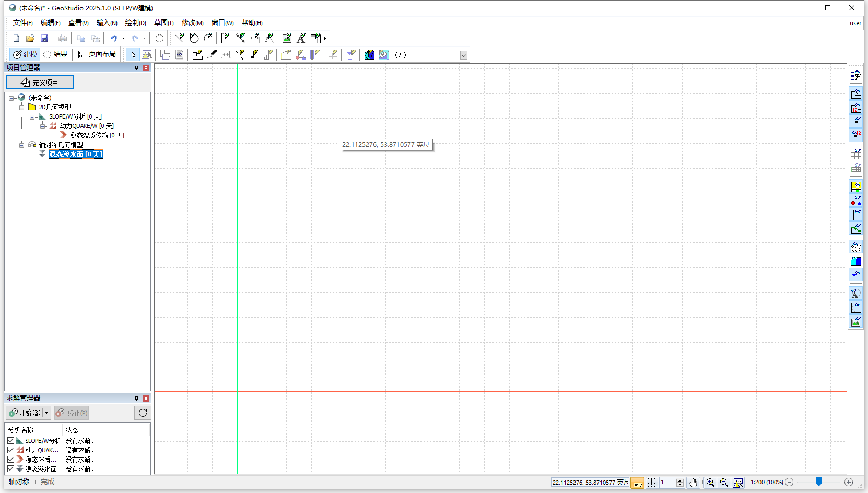Click the minus button on zoom slider
The image size is (868, 493).
coord(790,483)
